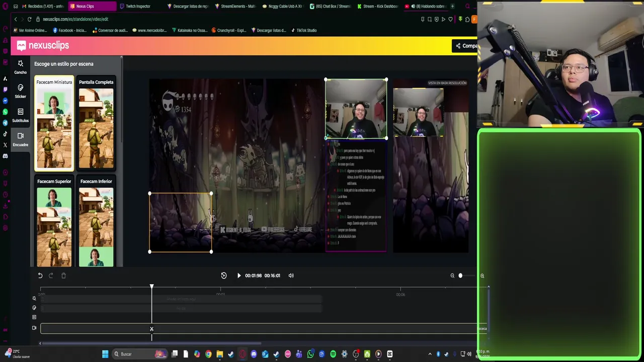Reload the browser page
The image size is (644, 362).
30,19
